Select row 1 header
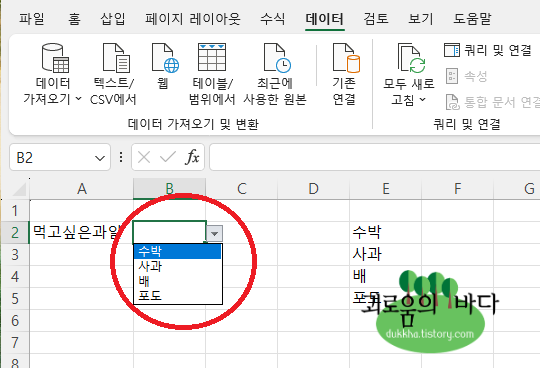This screenshot has height=368, width=540. pos(15,211)
